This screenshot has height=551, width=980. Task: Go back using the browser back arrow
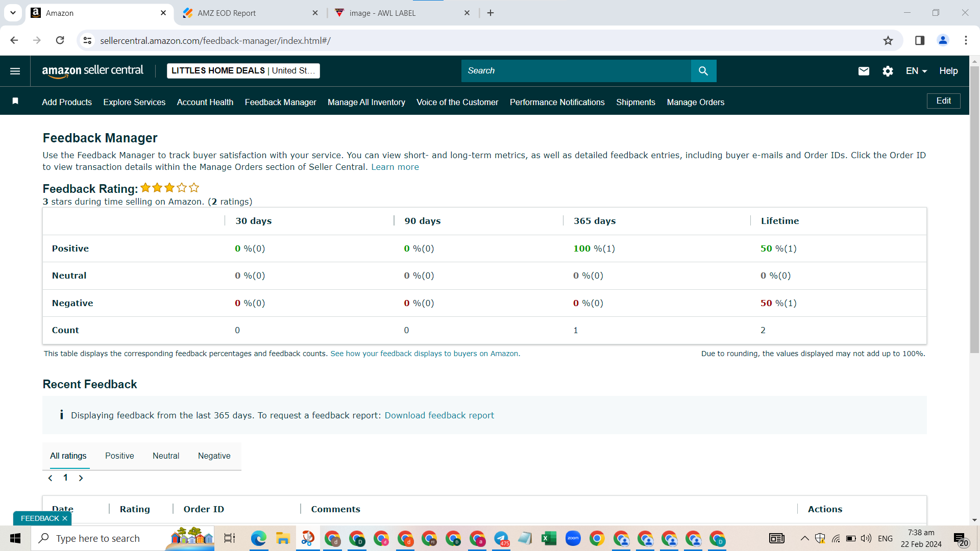[14, 40]
